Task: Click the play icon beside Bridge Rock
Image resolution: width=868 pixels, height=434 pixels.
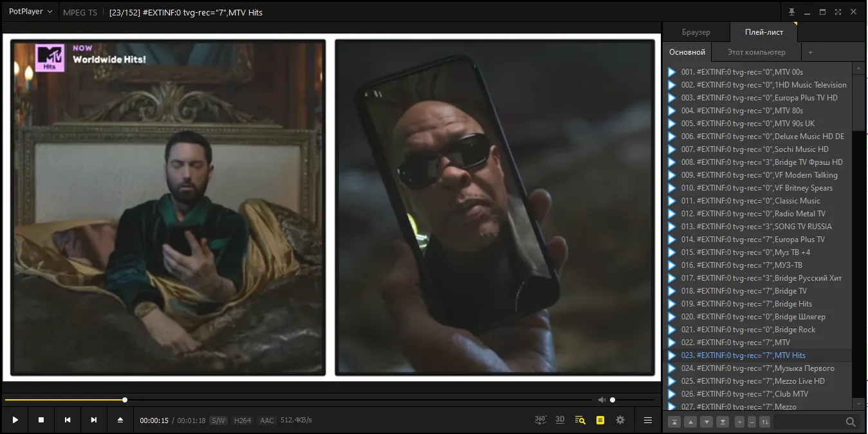Action: [672, 330]
